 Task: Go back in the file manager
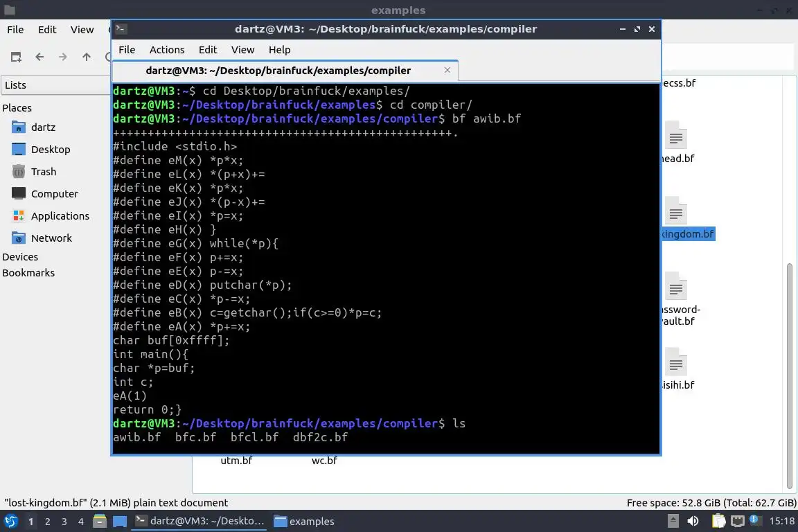coord(39,57)
